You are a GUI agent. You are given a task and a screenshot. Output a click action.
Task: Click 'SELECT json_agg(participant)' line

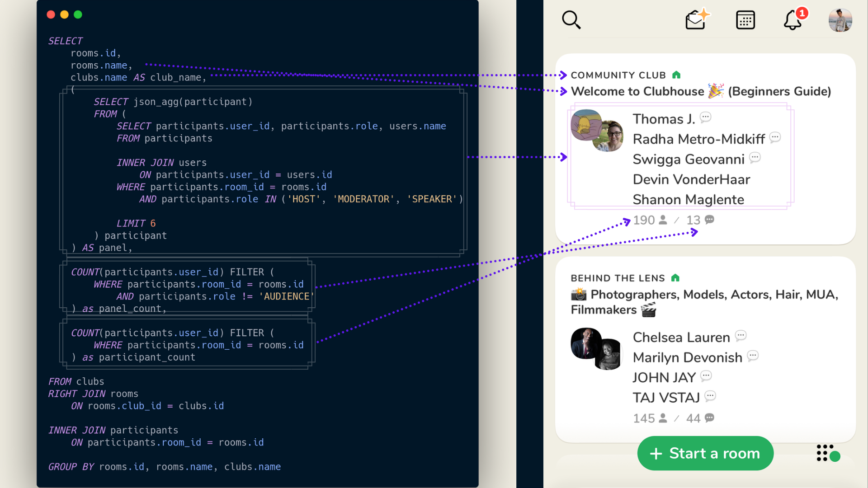[x=173, y=102]
